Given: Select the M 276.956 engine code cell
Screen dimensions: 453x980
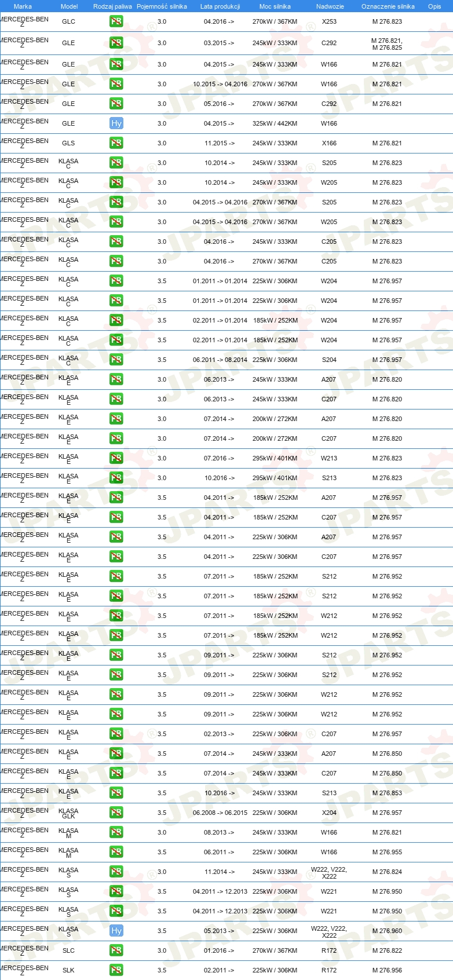Looking at the screenshot, I should coord(387,970).
